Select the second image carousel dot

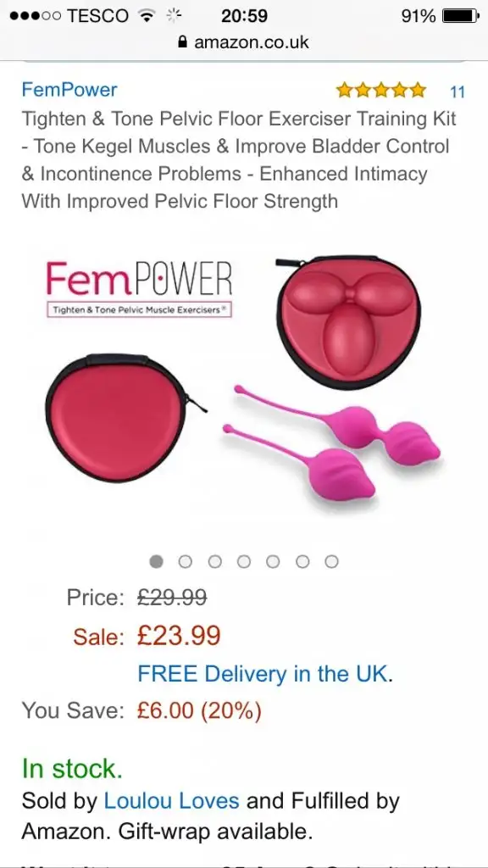(186, 562)
